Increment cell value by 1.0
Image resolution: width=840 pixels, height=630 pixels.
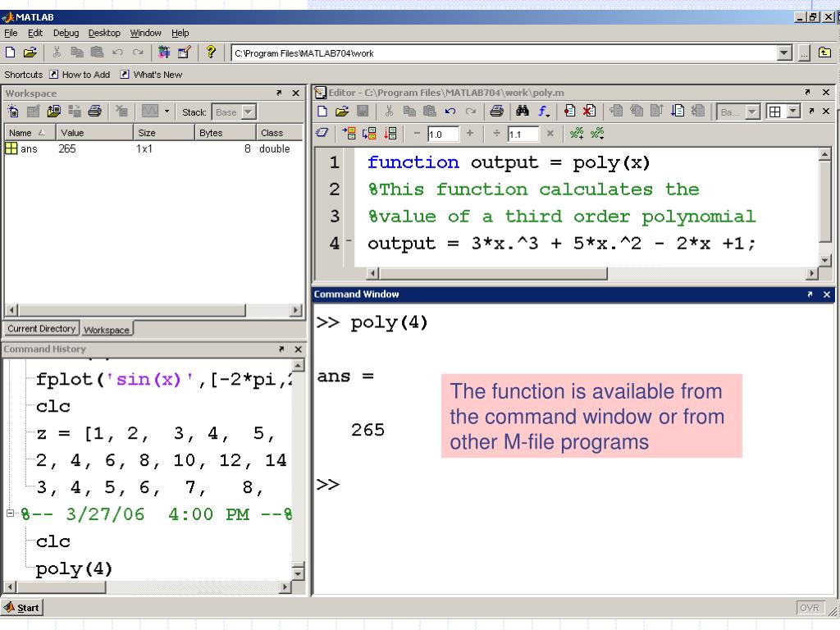coord(470,134)
